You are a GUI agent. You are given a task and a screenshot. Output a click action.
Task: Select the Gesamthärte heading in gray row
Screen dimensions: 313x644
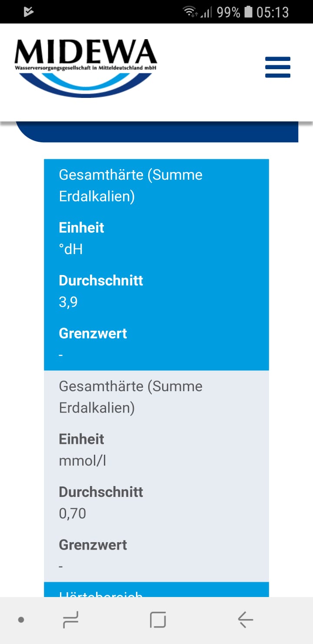[130, 397]
